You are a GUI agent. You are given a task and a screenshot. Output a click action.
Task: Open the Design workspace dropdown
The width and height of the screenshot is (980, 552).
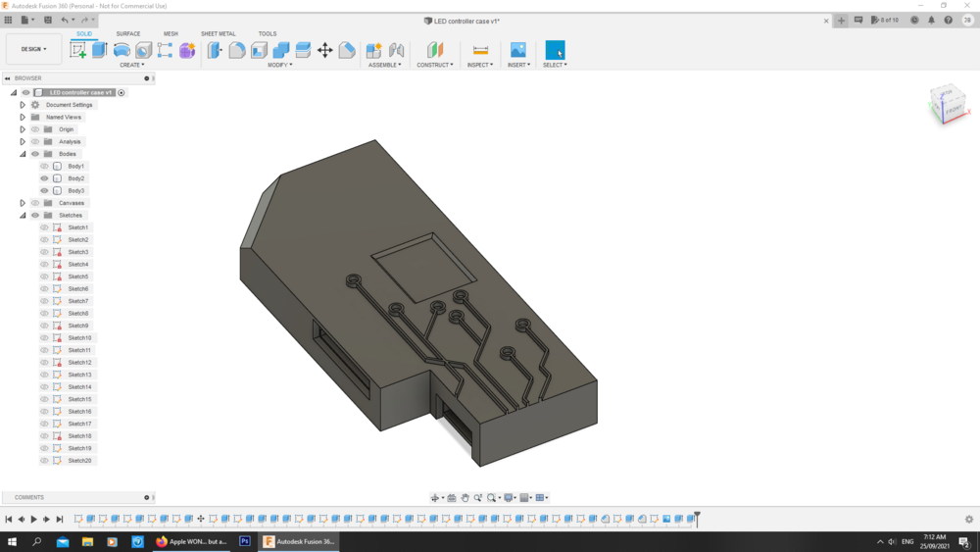[33, 49]
